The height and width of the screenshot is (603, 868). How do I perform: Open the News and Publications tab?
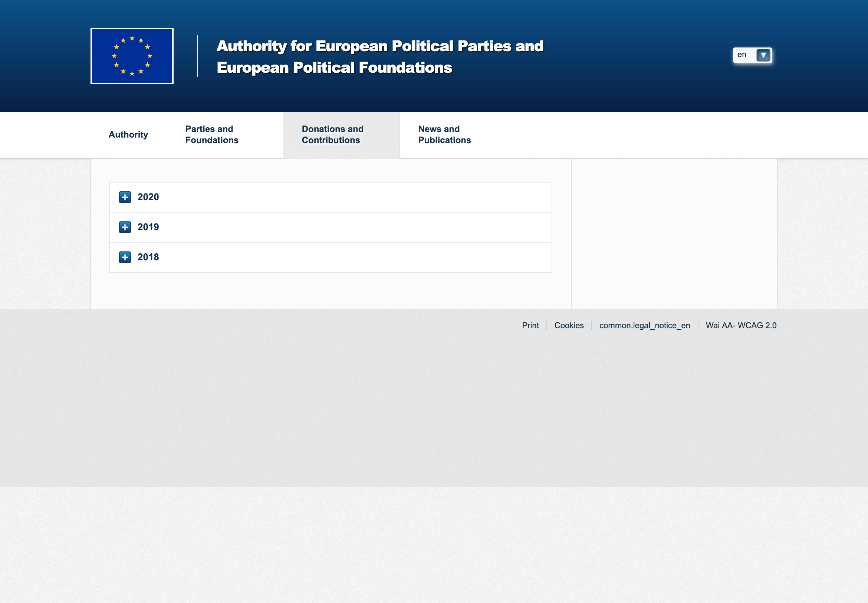coord(444,135)
